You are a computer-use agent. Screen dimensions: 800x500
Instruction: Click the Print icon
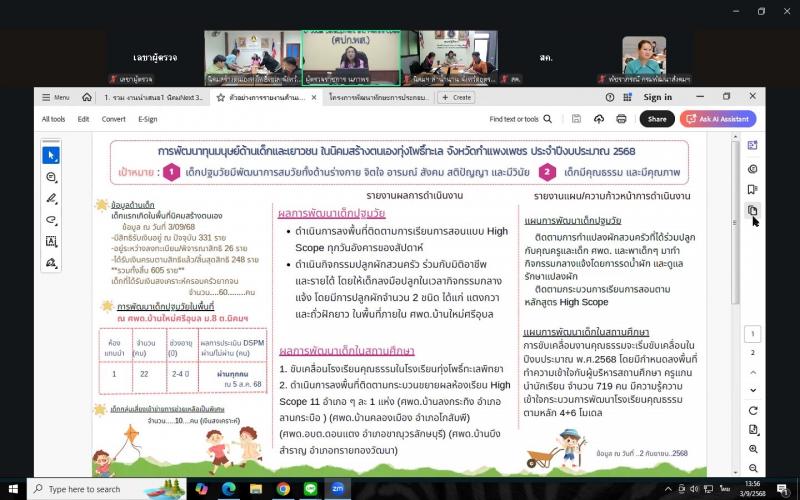[x=621, y=119]
